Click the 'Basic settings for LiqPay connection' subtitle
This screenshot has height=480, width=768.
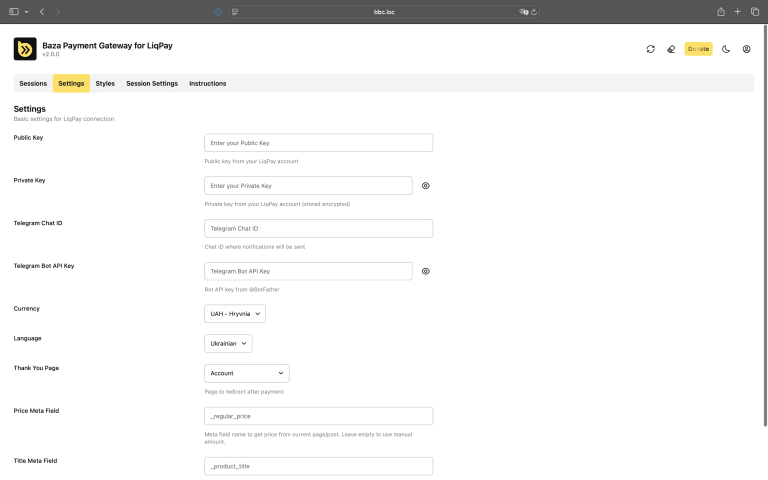pyautogui.click(x=64, y=119)
